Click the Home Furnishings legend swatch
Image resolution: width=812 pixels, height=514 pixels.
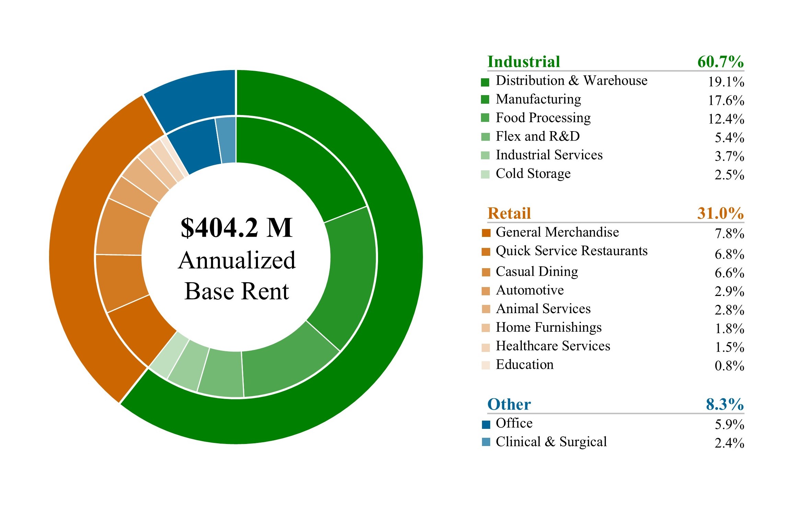pos(486,328)
